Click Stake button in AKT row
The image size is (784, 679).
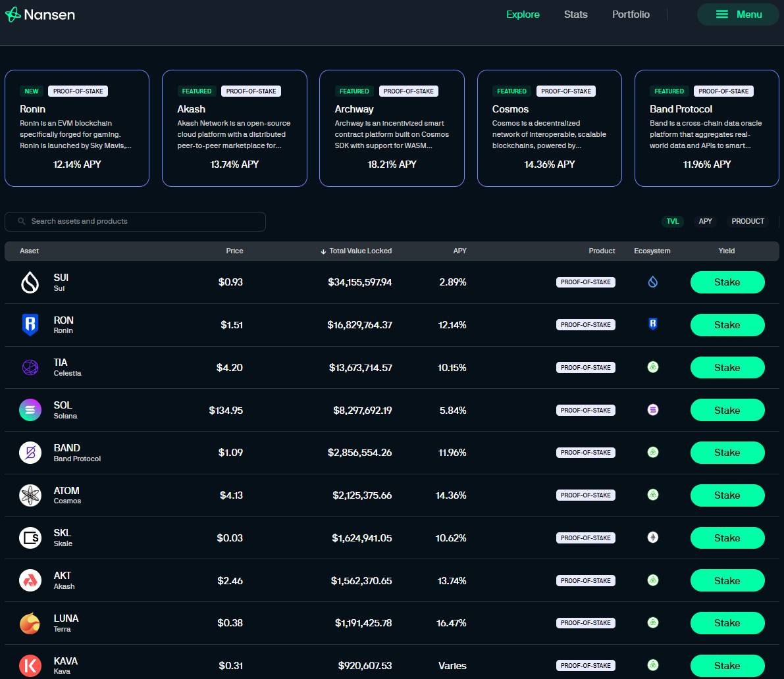point(727,580)
